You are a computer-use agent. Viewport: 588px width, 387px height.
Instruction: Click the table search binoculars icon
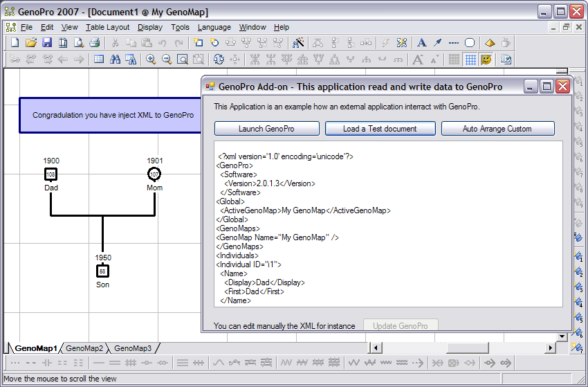131,60
